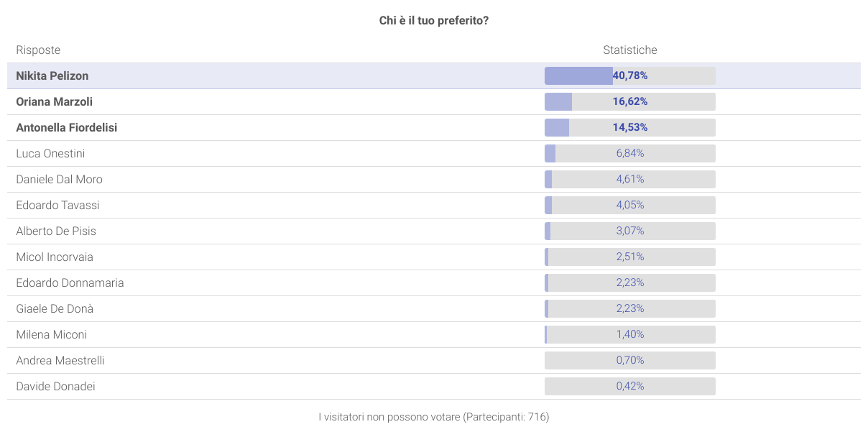Select the Luca Onestini poll entry
The width and height of the screenshot is (868, 432).
50,153
